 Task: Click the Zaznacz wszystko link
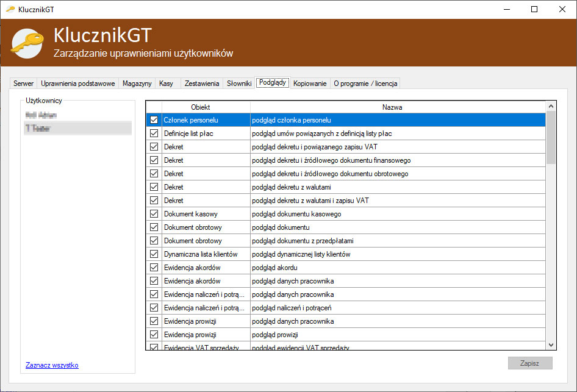[52, 365]
